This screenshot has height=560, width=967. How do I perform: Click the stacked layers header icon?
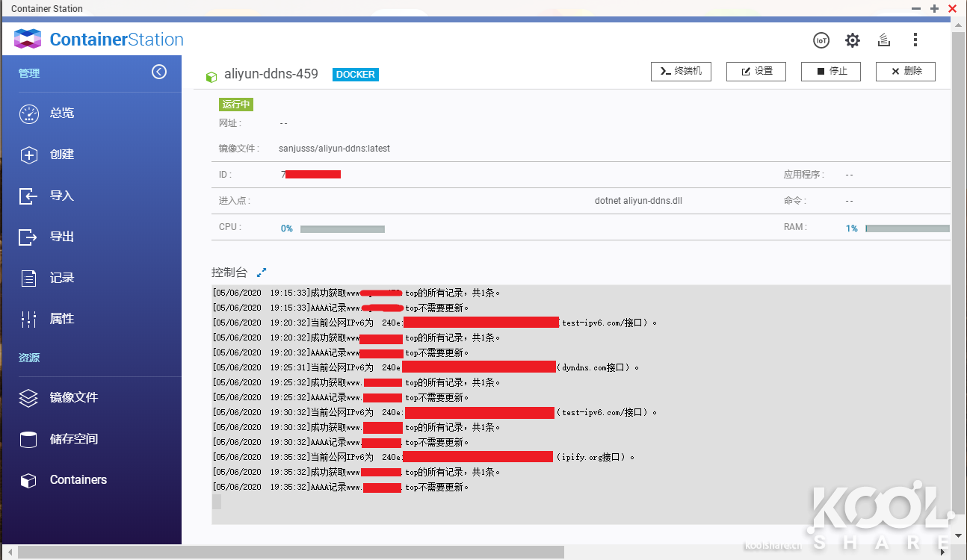click(884, 40)
